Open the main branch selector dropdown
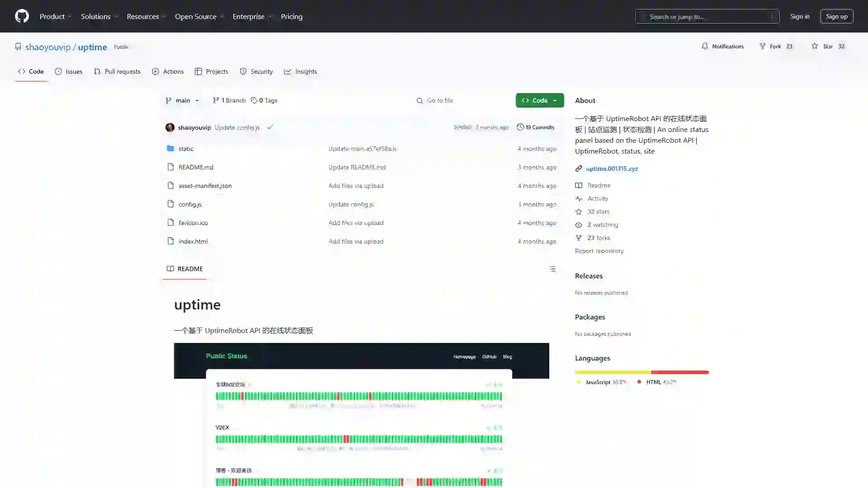 (x=183, y=100)
